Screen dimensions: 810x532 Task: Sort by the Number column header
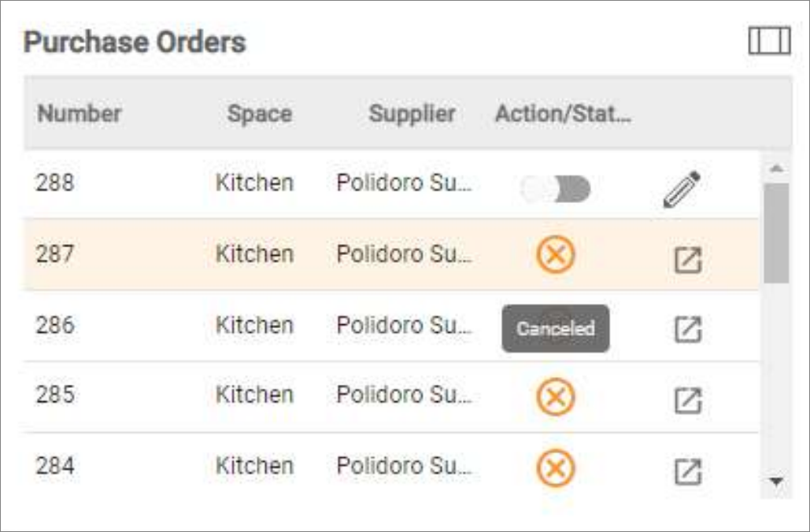pyautogui.click(x=79, y=113)
